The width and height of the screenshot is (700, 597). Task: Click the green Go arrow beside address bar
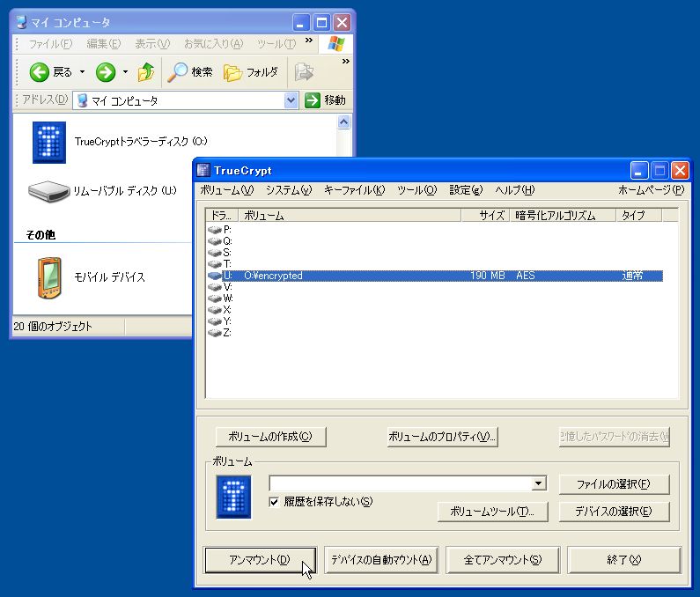313,100
